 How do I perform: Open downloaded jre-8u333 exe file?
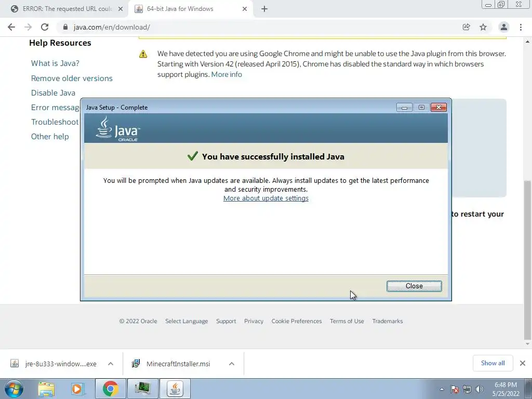[x=54, y=364]
